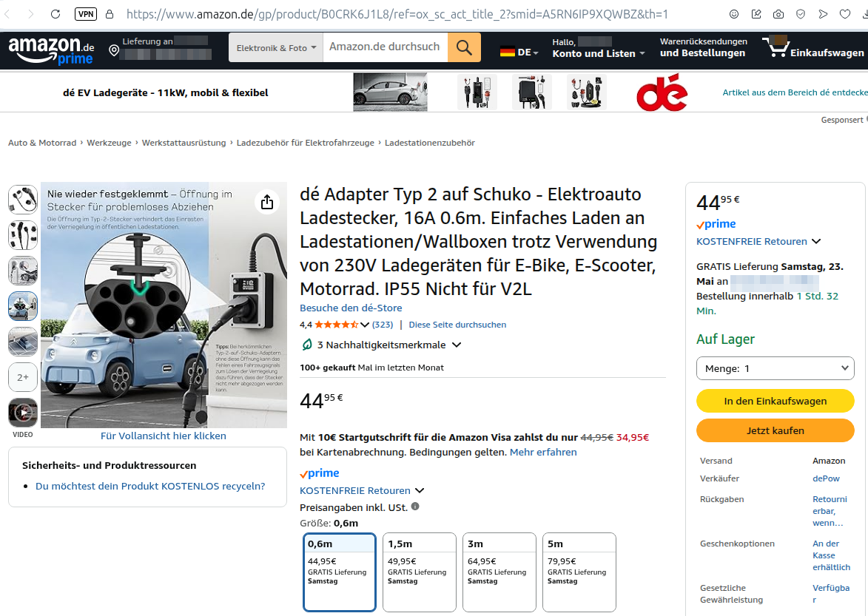Image resolution: width=868 pixels, height=616 pixels.
Task: Open the Menge quantity dropdown
Action: pyautogui.click(x=775, y=368)
